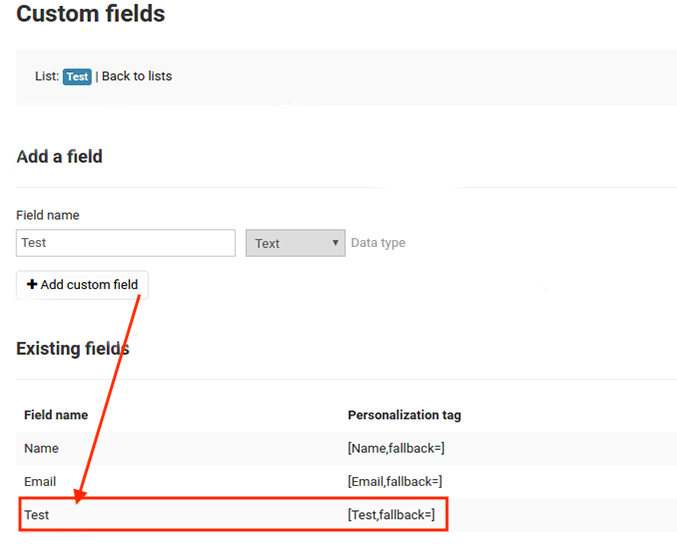Screen dimensions: 677x550
Task: Click the Field name label above input
Action: (x=48, y=215)
